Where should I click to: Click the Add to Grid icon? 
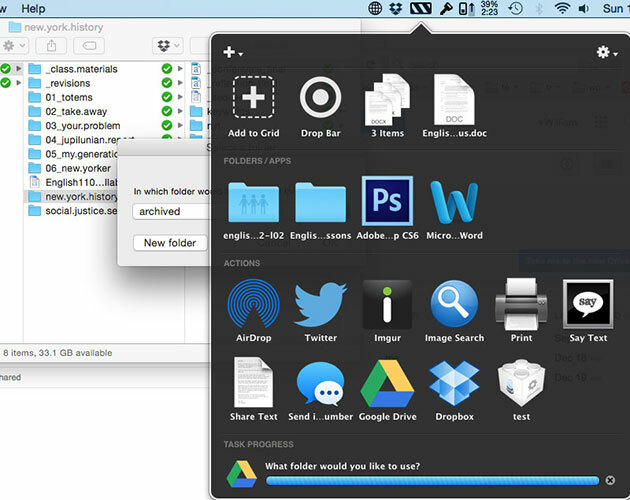pos(254,98)
